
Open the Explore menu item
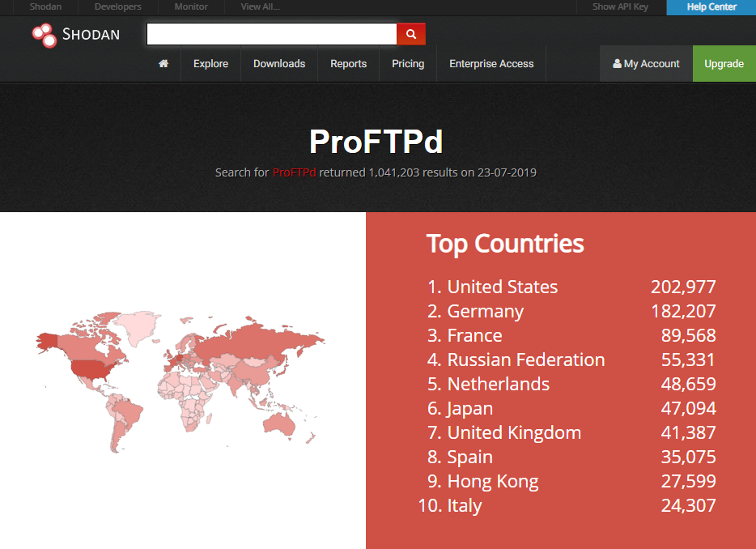[210, 64]
